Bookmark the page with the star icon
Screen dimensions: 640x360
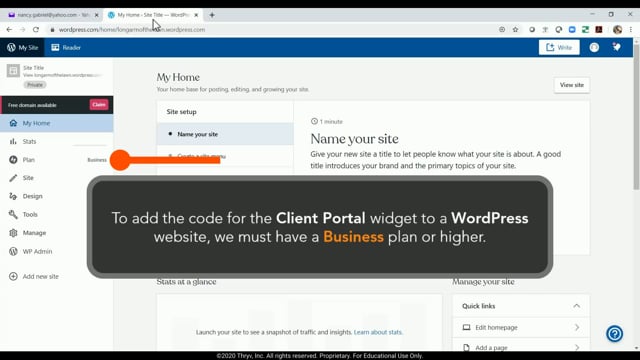516,29
